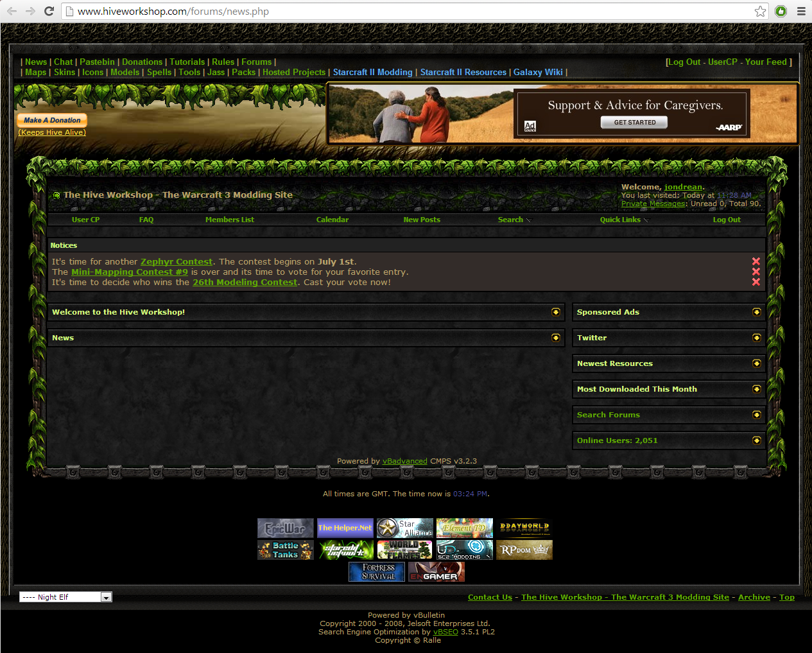Collapse the Twitter panel
812x653 pixels.
(x=757, y=338)
